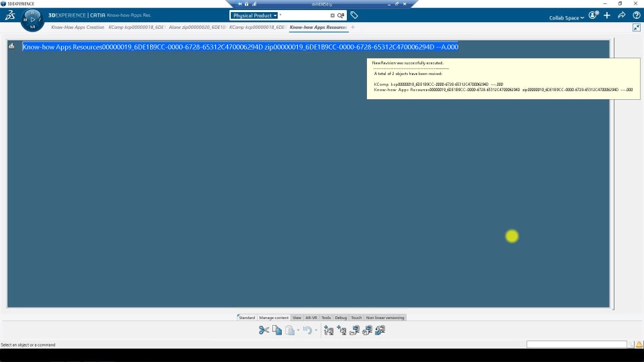Click the Paste icon

click(290, 330)
